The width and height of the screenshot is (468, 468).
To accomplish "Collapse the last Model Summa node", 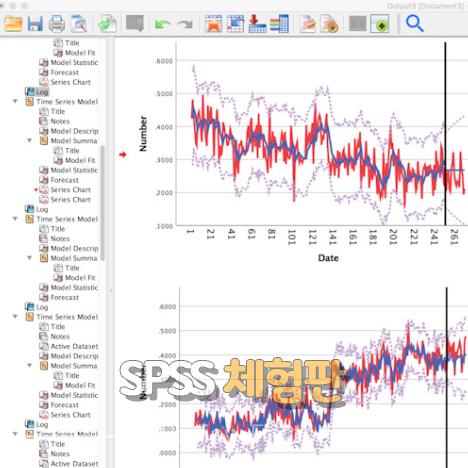I will coord(30,366).
